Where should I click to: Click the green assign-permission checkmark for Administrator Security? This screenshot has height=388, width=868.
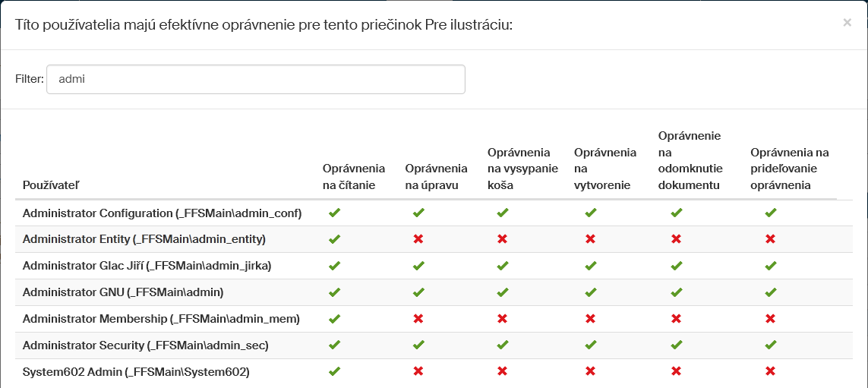pos(771,345)
